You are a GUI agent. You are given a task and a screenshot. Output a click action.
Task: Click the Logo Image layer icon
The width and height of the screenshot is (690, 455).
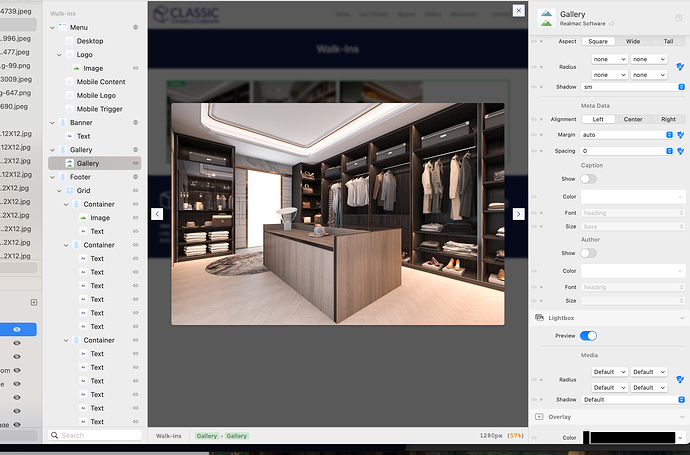point(77,68)
